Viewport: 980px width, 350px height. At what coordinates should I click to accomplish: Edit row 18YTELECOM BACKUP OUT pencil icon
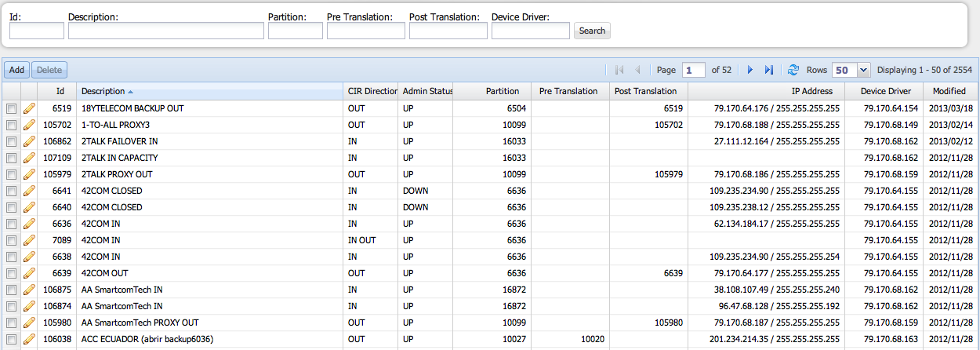tap(29, 108)
